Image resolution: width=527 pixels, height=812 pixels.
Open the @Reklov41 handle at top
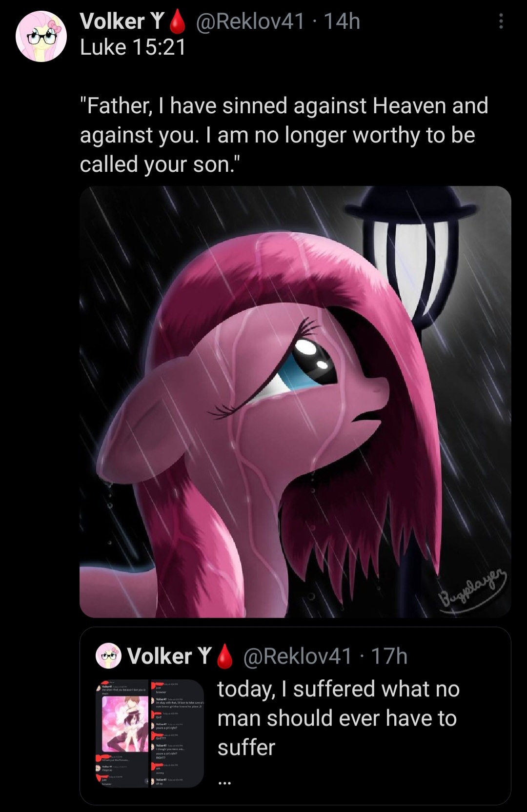(250, 21)
